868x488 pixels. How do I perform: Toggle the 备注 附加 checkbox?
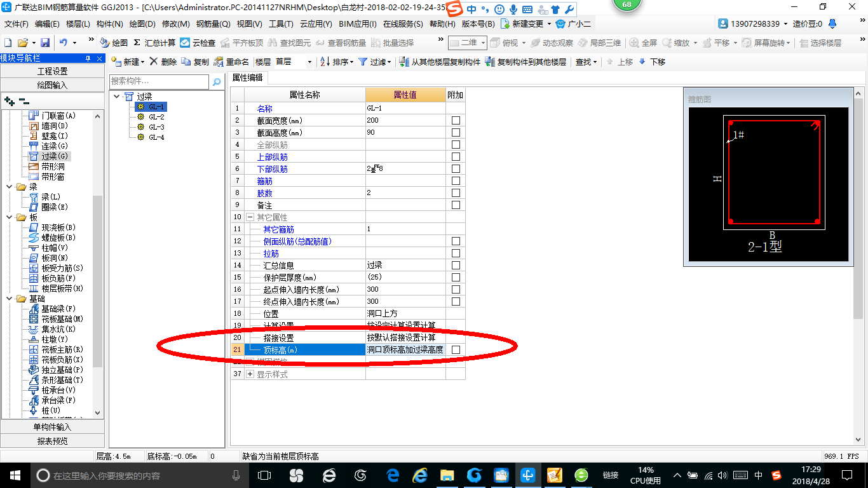[x=456, y=205]
